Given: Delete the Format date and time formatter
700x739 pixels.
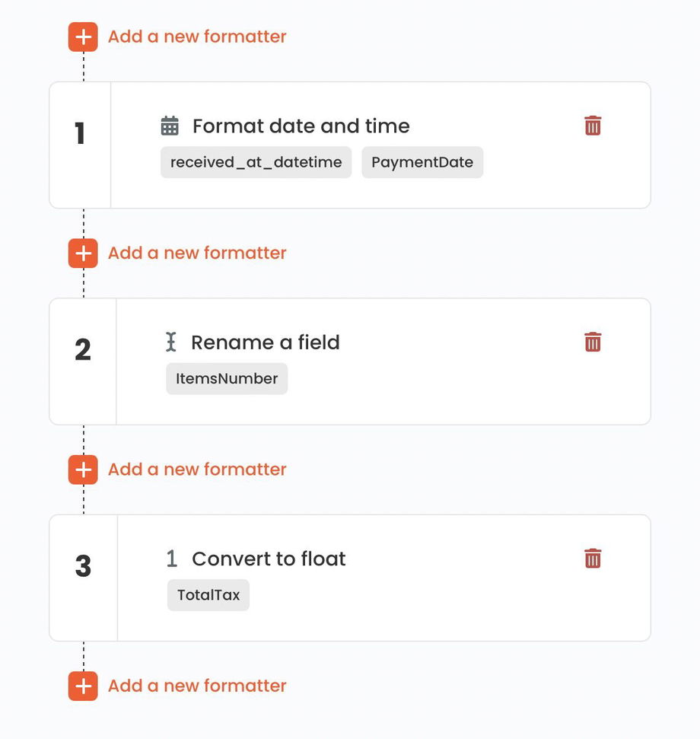Looking at the screenshot, I should [593, 126].
